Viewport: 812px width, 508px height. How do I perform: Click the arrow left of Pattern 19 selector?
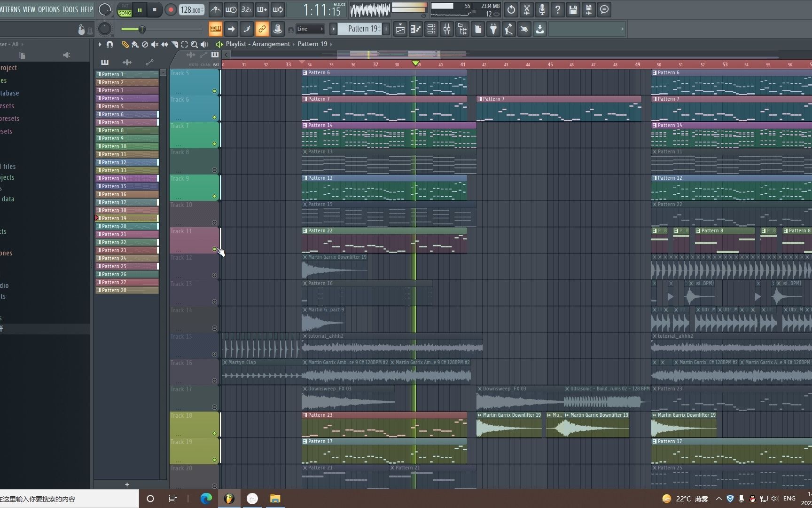333,29
